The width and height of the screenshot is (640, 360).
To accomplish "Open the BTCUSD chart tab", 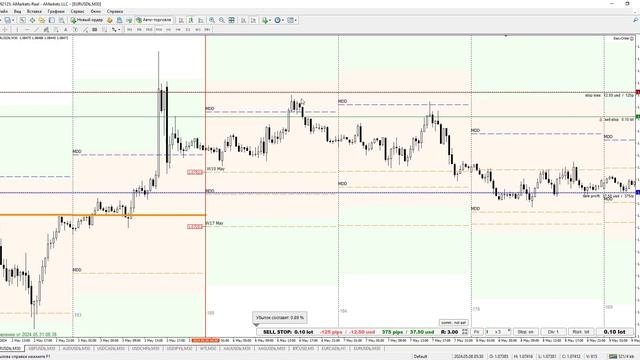I will [303, 349].
